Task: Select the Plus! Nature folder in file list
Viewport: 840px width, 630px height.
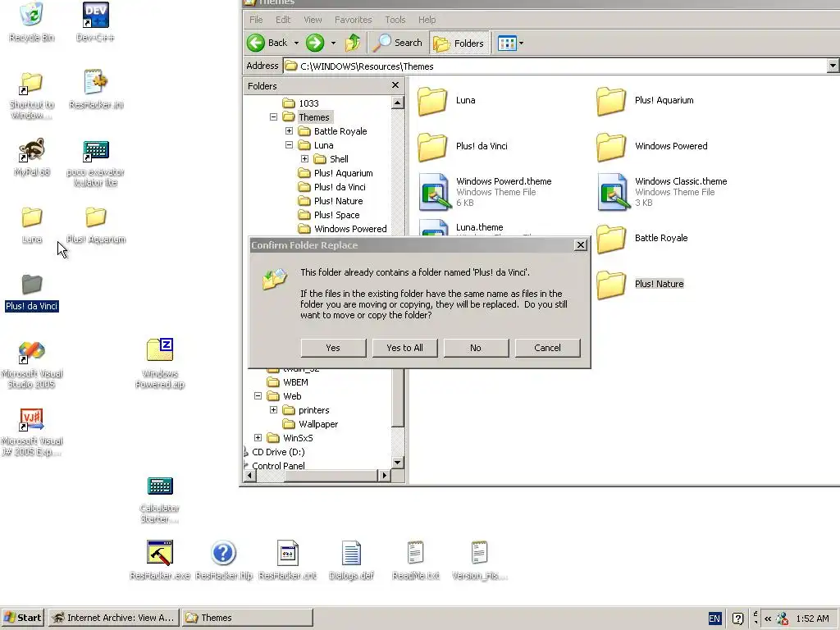Action: click(x=641, y=284)
